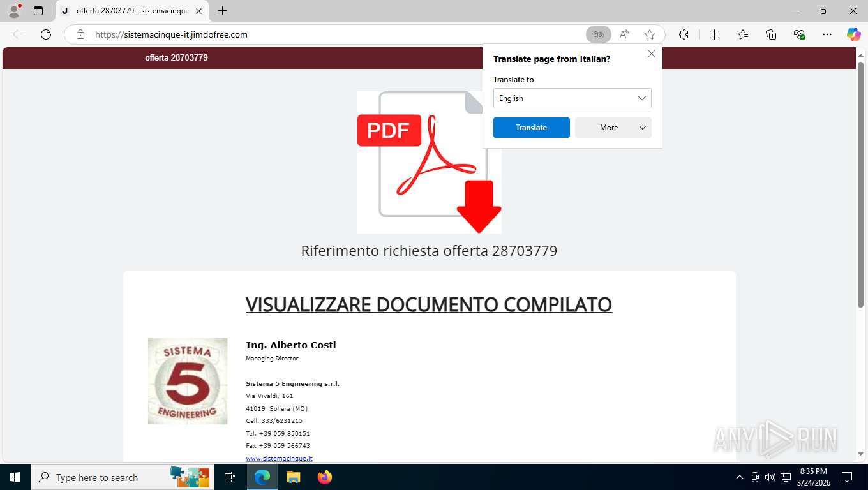Click the back navigation arrow
This screenshot has width=868, height=490.
coord(18,34)
